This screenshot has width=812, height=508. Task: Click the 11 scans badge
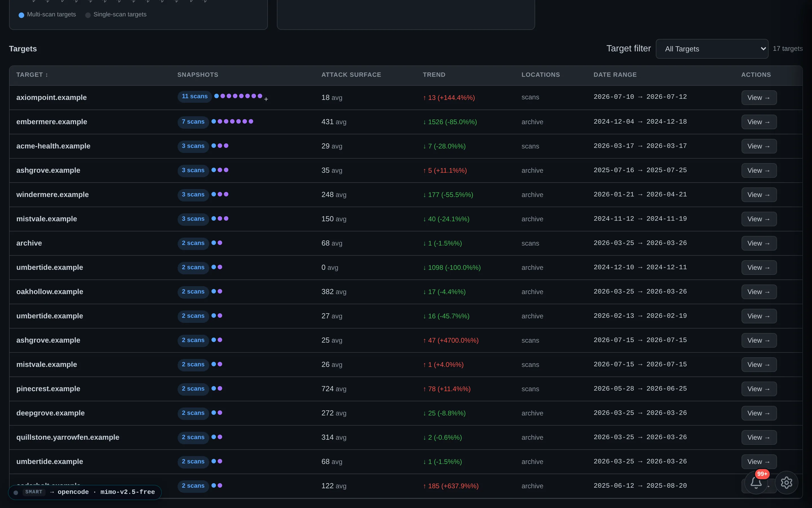tap(195, 97)
